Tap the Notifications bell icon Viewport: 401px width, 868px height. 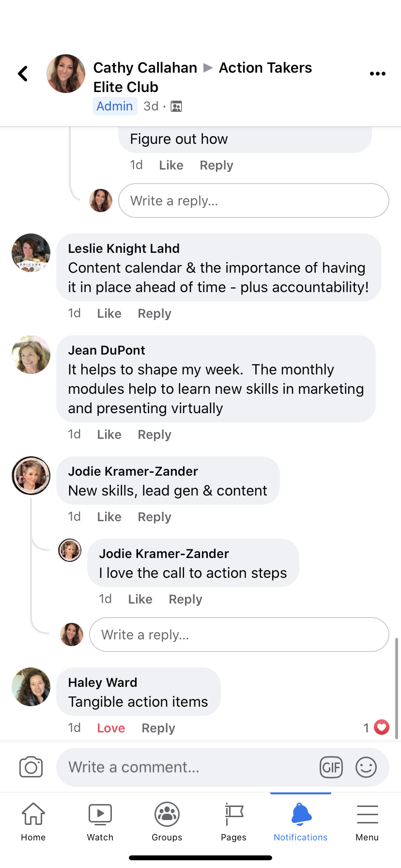point(301,815)
